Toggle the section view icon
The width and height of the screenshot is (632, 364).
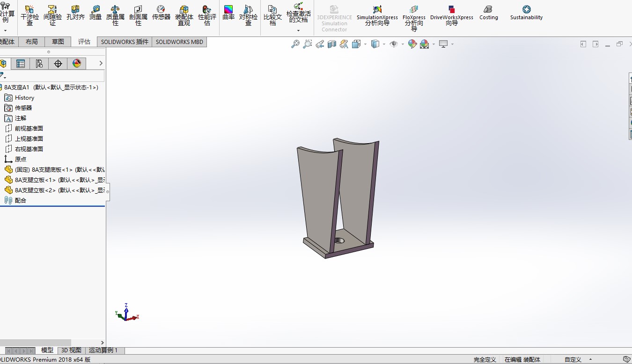[x=332, y=44]
